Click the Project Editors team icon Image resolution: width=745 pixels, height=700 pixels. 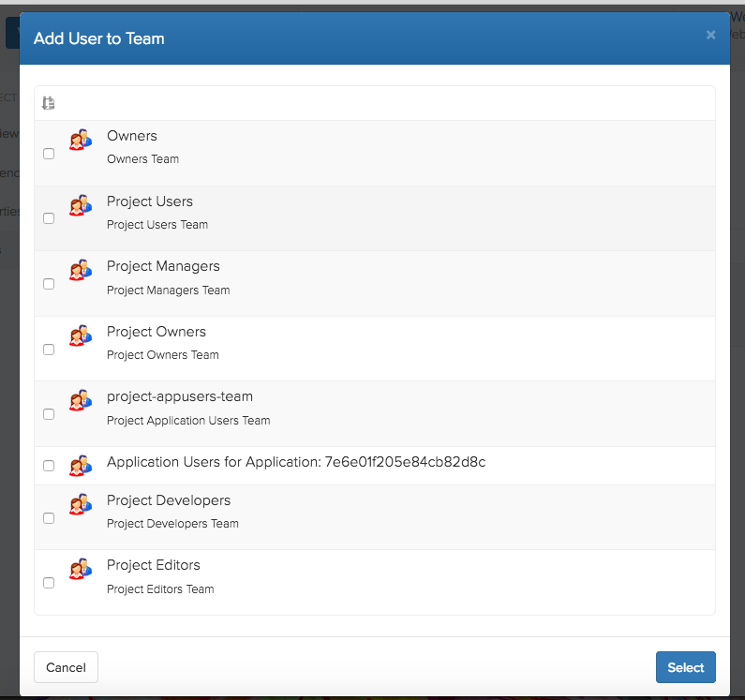coord(80,570)
